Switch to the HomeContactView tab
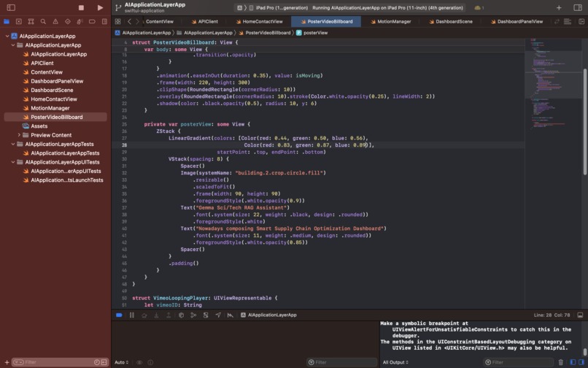Image resolution: width=588 pixels, height=368 pixels. tap(259, 21)
